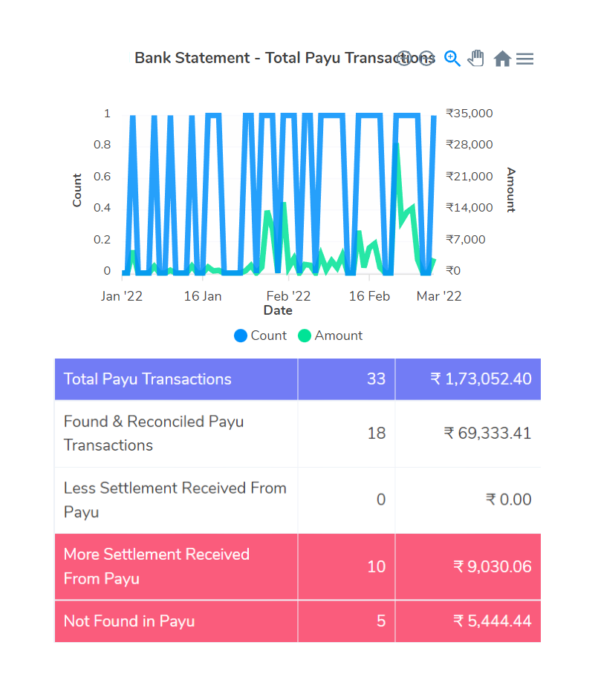Select the chart title text
This screenshot has height=700, width=598.
pos(285,58)
